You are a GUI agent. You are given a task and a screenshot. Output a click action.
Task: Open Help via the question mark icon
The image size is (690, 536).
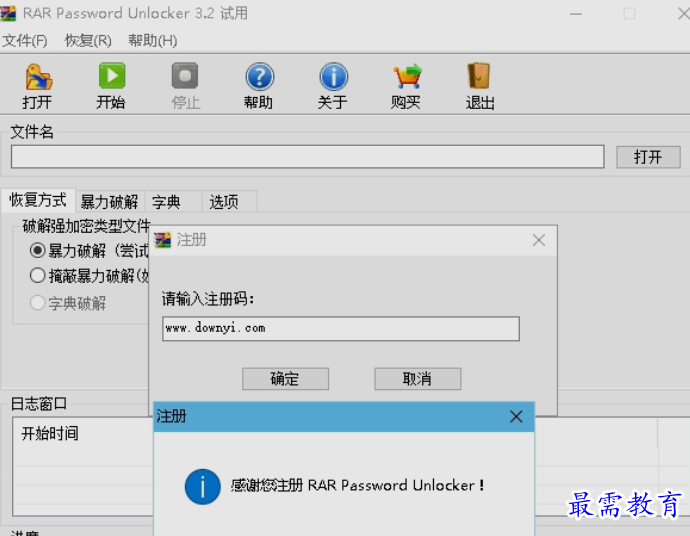[259, 77]
